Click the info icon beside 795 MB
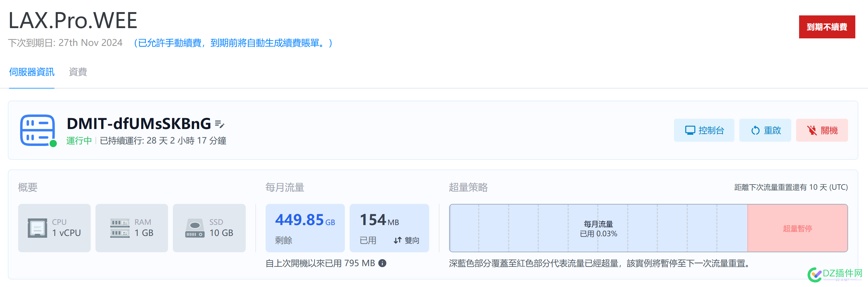The height and width of the screenshot is (287, 868). [382, 263]
